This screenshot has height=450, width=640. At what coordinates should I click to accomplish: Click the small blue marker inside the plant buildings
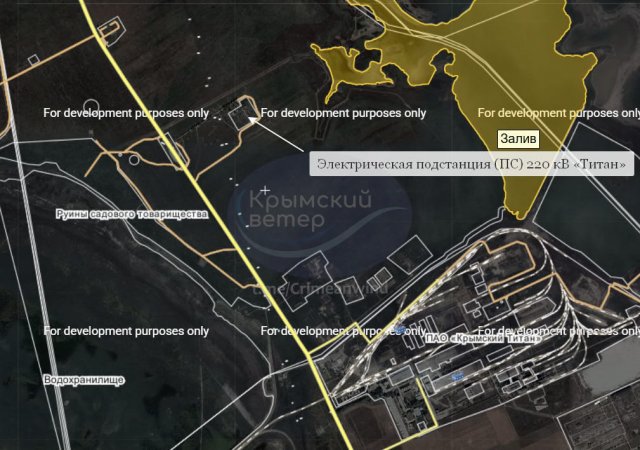coord(456,377)
